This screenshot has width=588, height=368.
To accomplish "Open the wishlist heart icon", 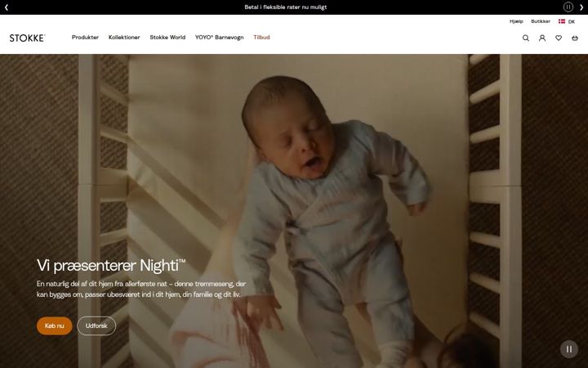I will (x=559, y=38).
